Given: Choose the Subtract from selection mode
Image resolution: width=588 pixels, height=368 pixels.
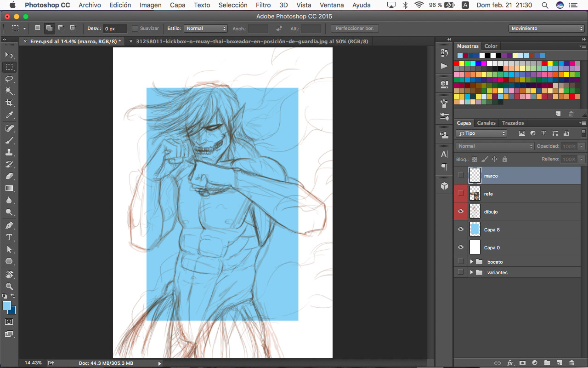Looking at the screenshot, I should coord(61,28).
